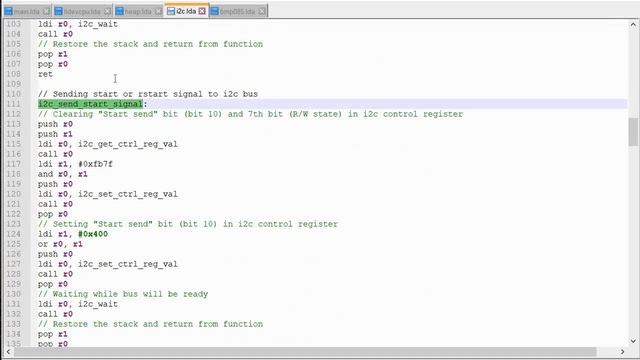Close the main.lda tab
The width and height of the screenshot is (640, 360).
(46, 11)
